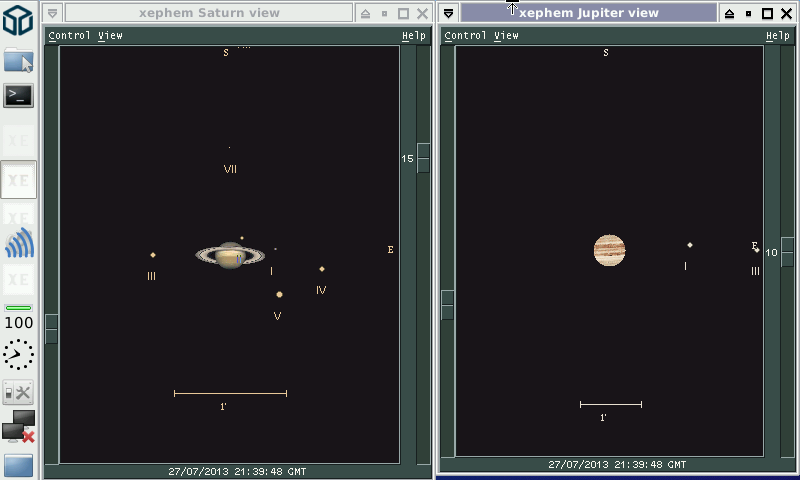Image resolution: width=800 pixels, height=480 pixels.
Task: Launch the terminal icon
Action: [18, 95]
